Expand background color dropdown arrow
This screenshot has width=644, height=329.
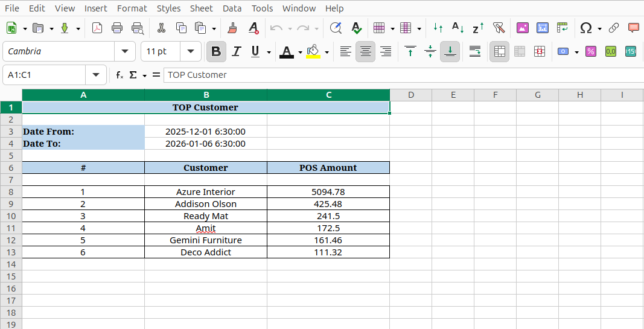327,52
